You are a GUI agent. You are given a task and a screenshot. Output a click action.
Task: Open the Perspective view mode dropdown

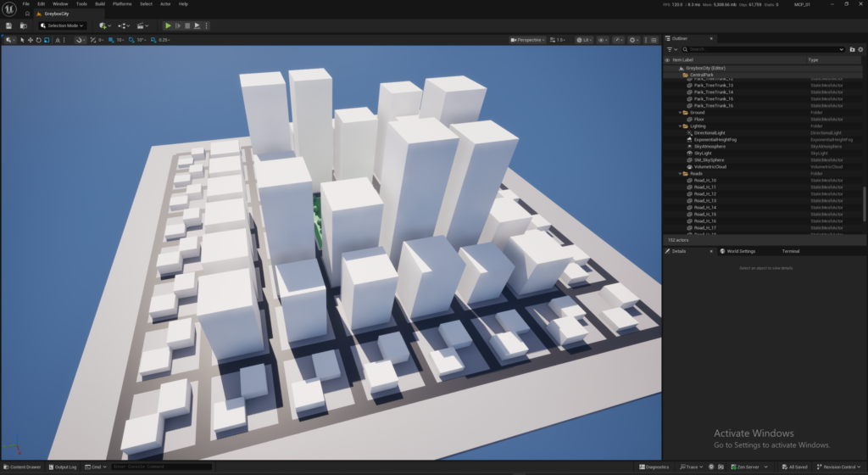pyautogui.click(x=527, y=40)
